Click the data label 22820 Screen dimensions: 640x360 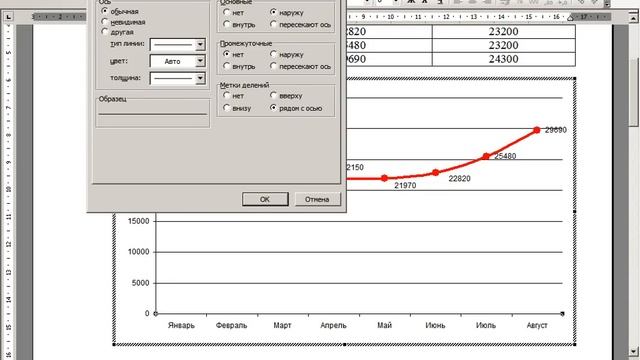[460, 178]
